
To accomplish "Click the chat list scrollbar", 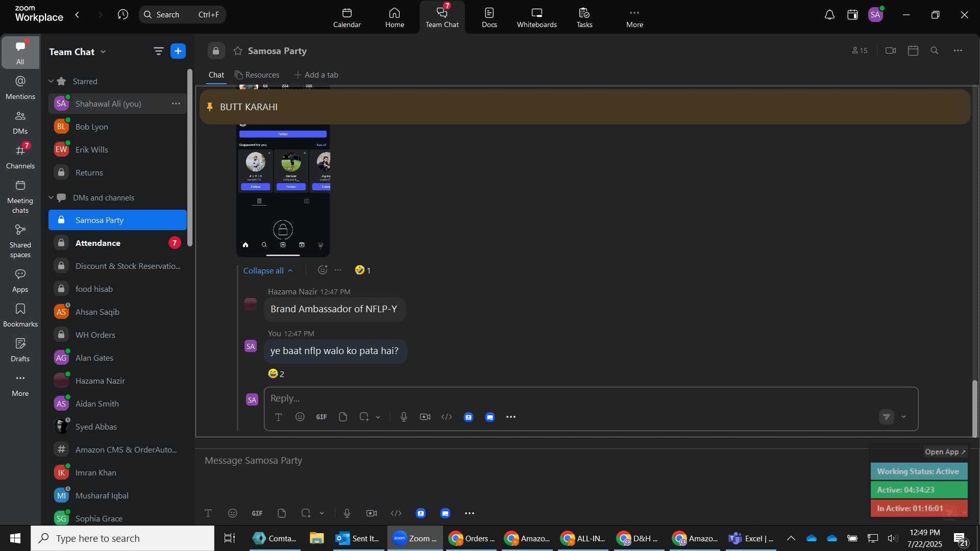I will click(x=190, y=158).
